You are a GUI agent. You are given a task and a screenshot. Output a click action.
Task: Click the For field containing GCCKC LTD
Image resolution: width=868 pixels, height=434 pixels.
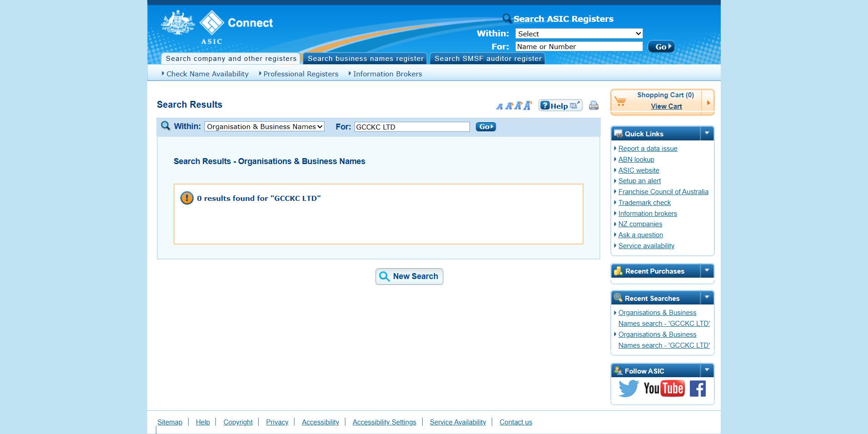pyautogui.click(x=412, y=127)
